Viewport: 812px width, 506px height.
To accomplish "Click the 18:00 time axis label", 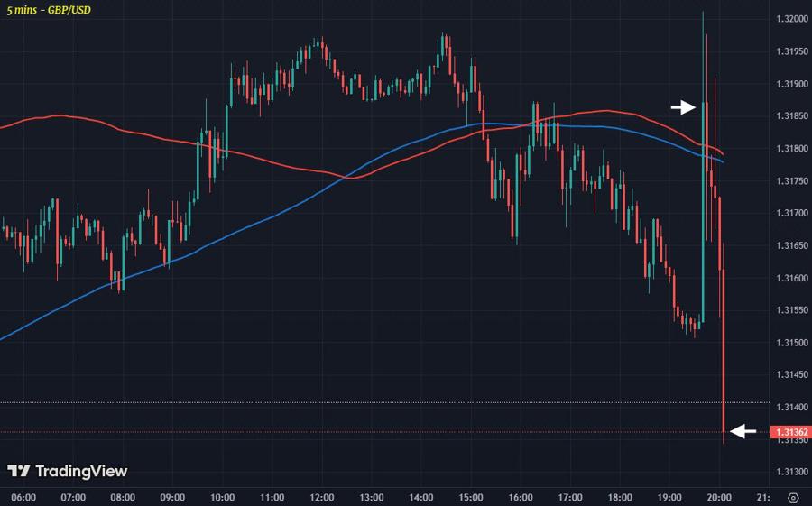I will [x=620, y=498].
